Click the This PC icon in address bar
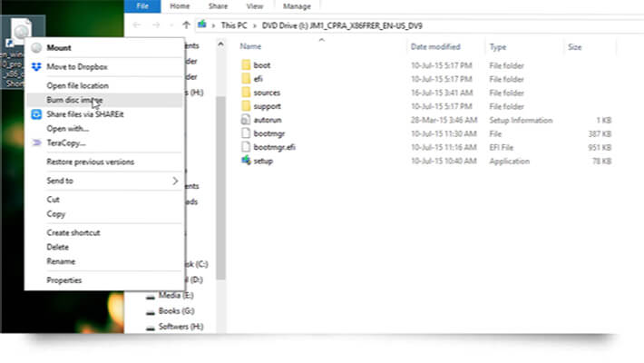Viewport: 644px width, 363px height. (x=201, y=25)
